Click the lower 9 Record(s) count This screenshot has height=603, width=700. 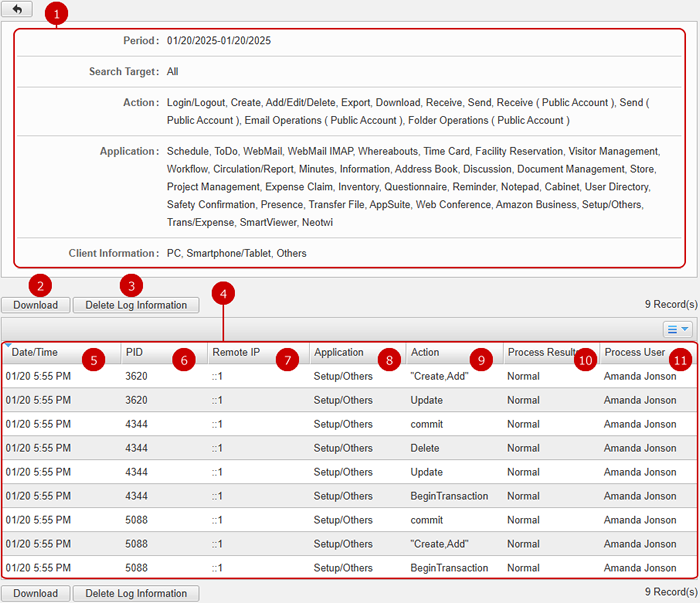(x=671, y=592)
